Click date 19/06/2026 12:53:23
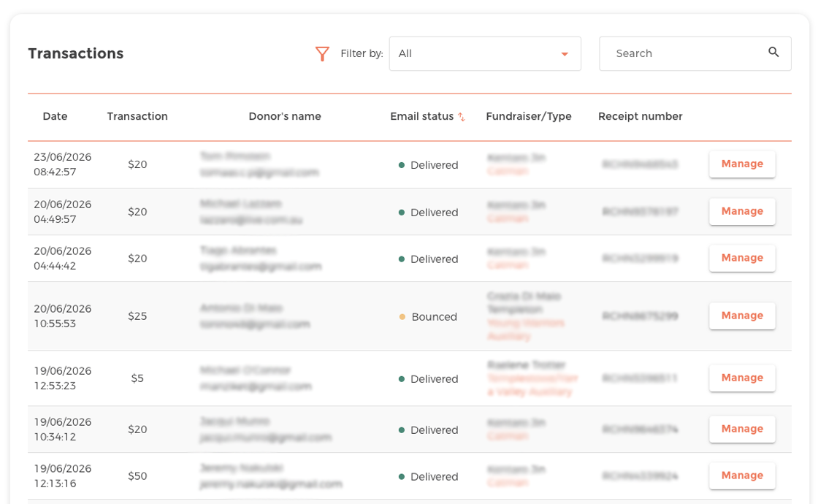This screenshot has height=504, width=818. tap(63, 378)
